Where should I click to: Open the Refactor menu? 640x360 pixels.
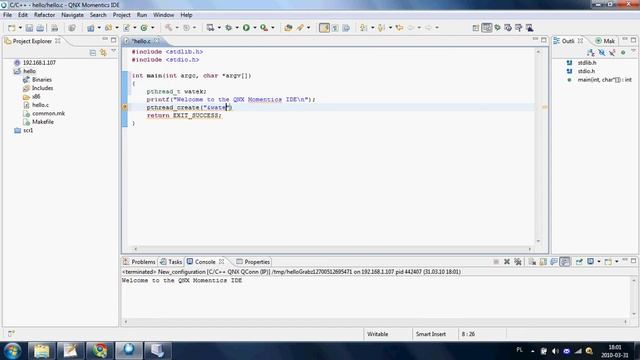point(44,15)
